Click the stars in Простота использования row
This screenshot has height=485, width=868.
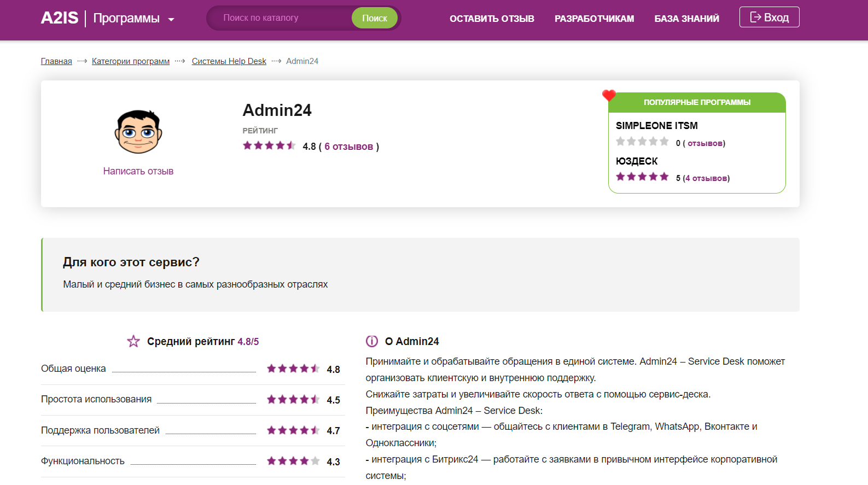(293, 399)
